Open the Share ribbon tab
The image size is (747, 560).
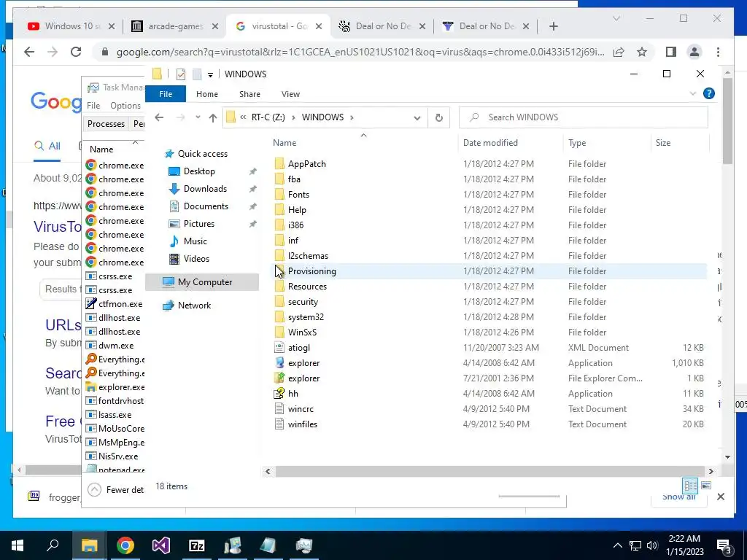pyautogui.click(x=249, y=94)
